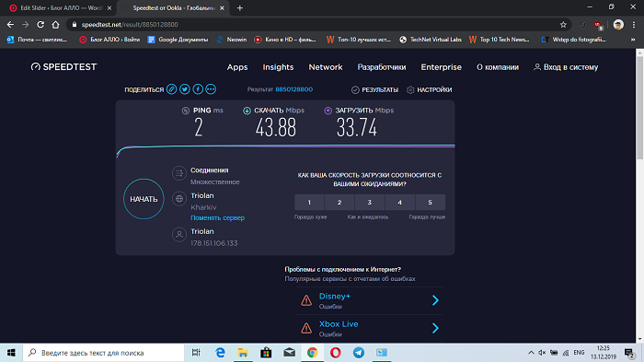Click taskbar search box
Screen dimensions: 644x362
coord(103,353)
